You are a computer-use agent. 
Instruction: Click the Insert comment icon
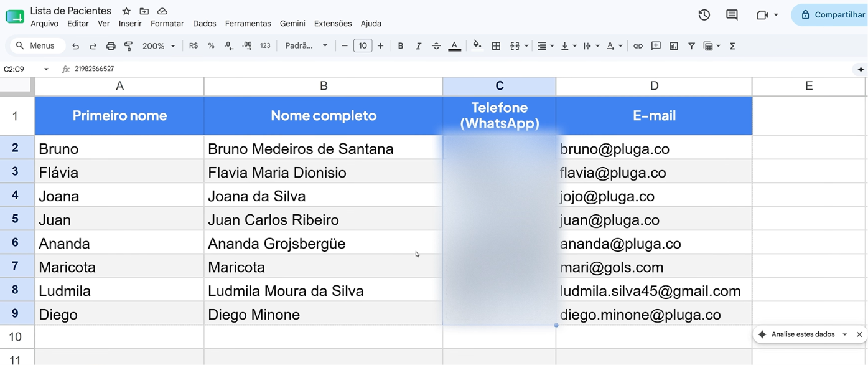[x=656, y=46]
